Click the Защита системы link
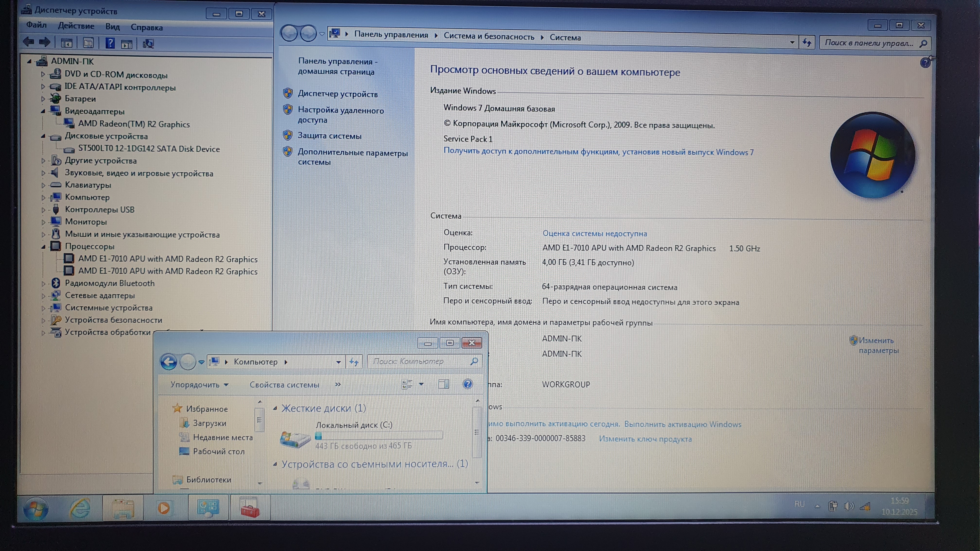 (329, 136)
